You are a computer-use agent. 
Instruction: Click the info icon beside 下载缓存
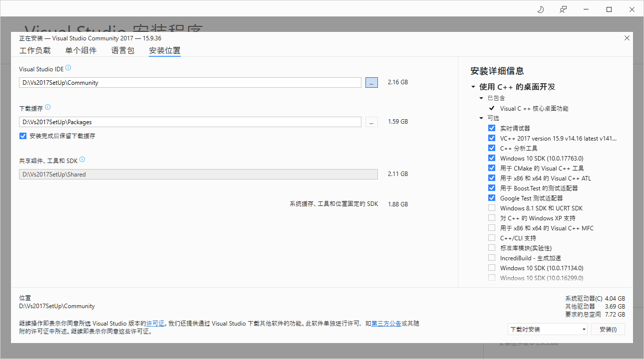click(x=48, y=106)
